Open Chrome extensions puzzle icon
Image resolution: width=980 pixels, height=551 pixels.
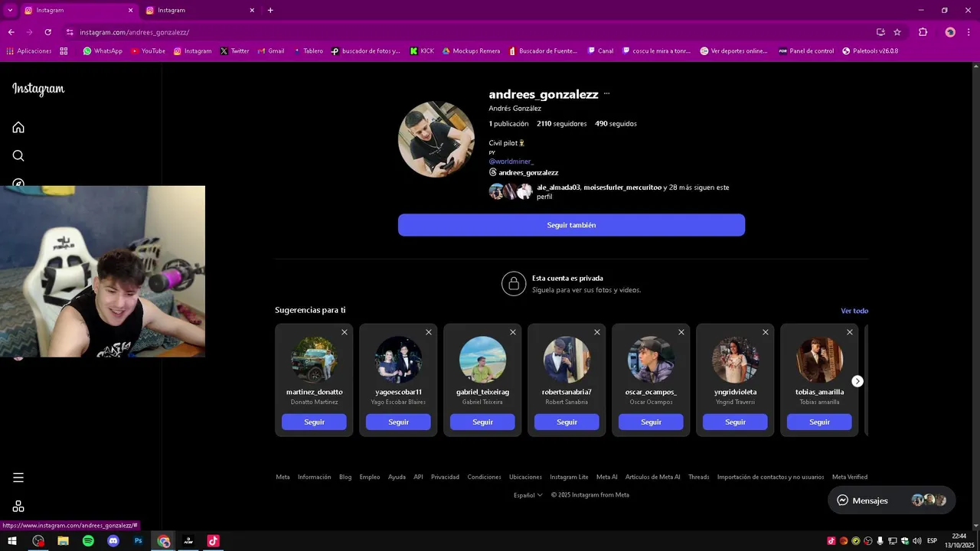point(923,32)
